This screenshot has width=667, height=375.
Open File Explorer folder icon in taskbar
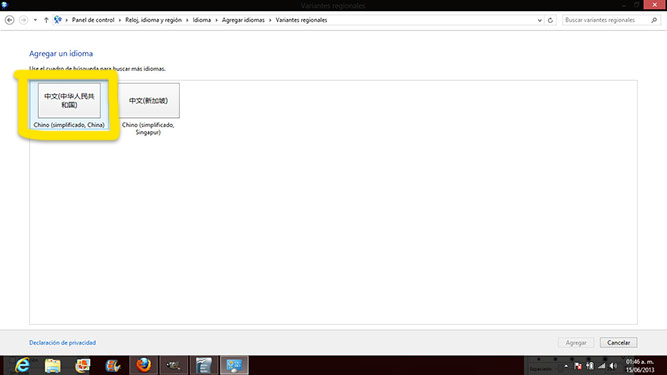click(53, 366)
